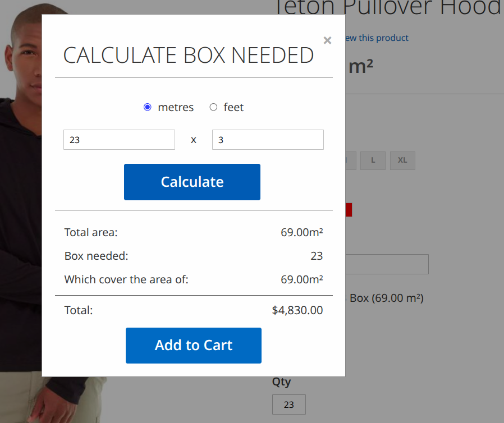Click the Qty input field
The width and height of the screenshot is (504, 423).
pos(288,404)
